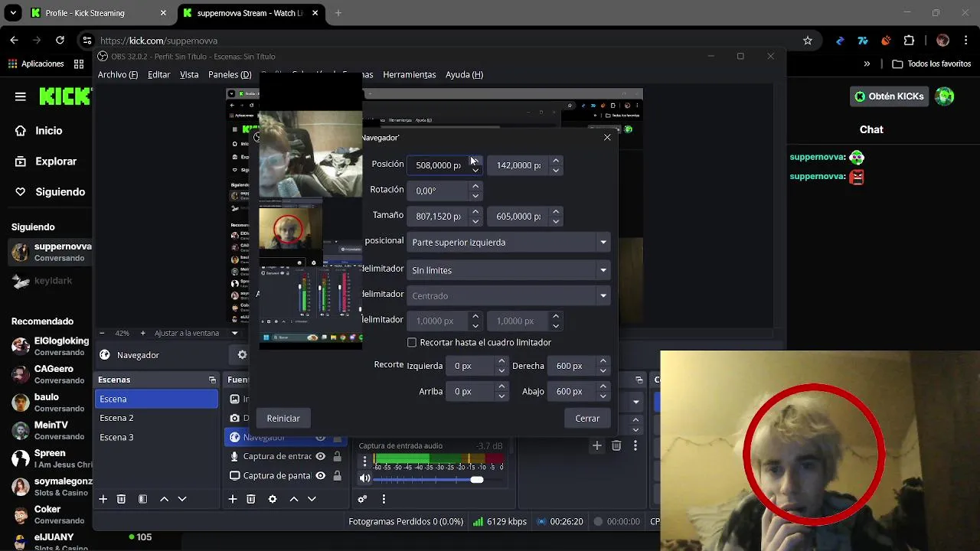Open Vista menu in OBS

point(189,74)
